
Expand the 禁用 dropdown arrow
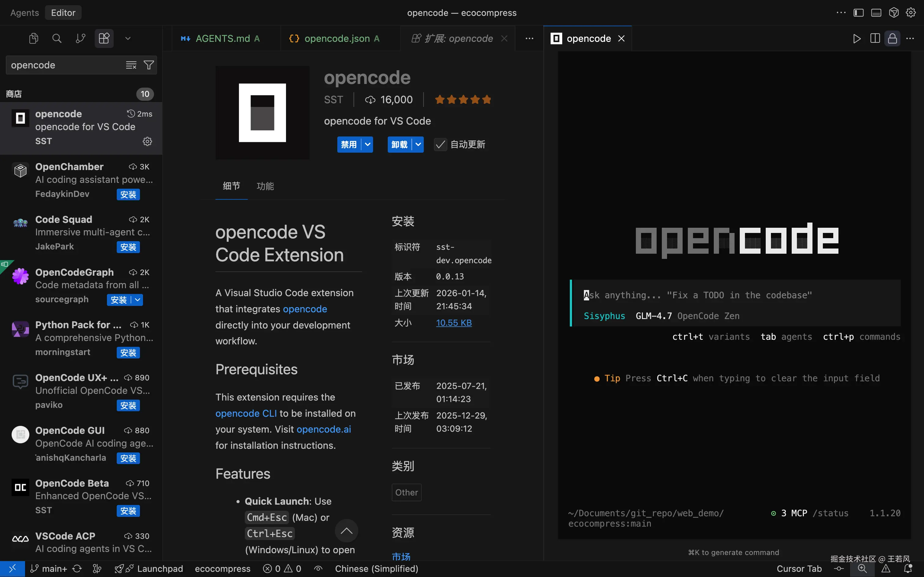click(368, 145)
